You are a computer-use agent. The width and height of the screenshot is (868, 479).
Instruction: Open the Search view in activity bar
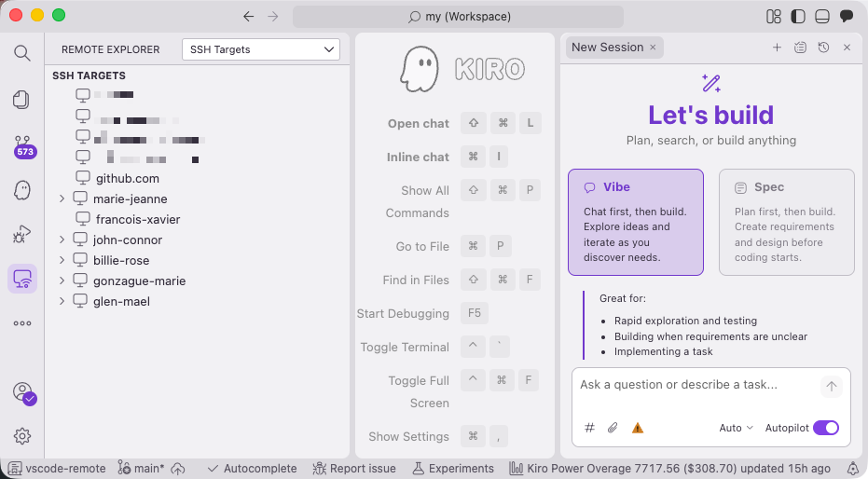coord(22,52)
